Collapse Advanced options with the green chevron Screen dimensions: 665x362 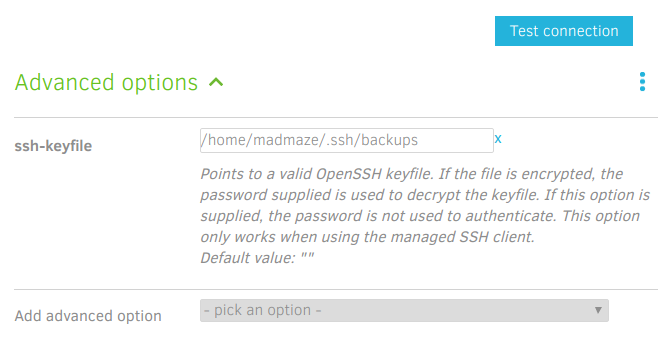216,82
